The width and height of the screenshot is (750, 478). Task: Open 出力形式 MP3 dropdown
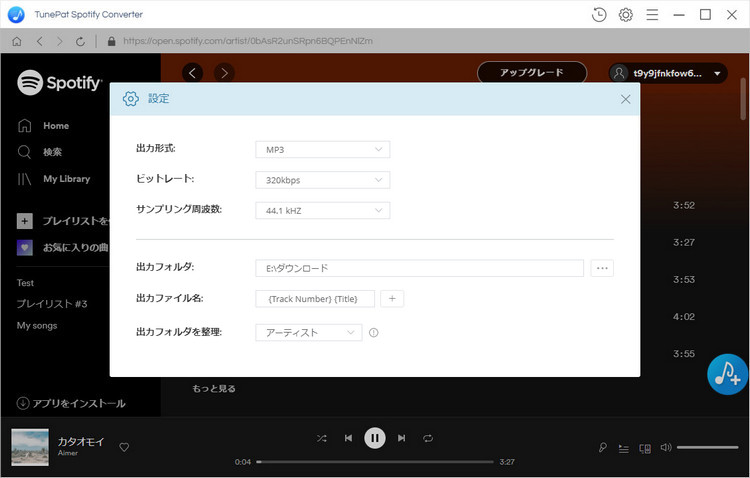pos(323,150)
